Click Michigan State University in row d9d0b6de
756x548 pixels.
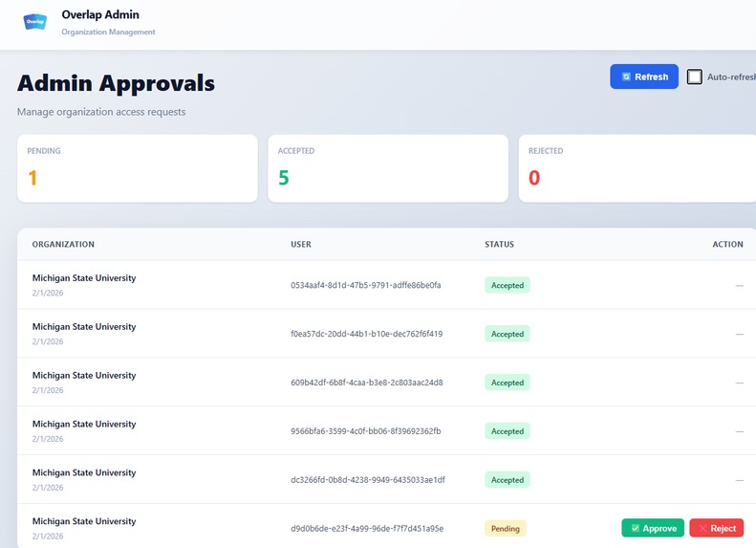click(x=84, y=521)
